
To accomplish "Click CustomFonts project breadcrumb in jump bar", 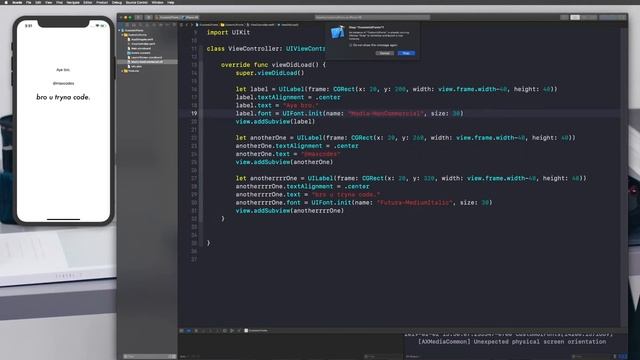I will tap(207, 25).
